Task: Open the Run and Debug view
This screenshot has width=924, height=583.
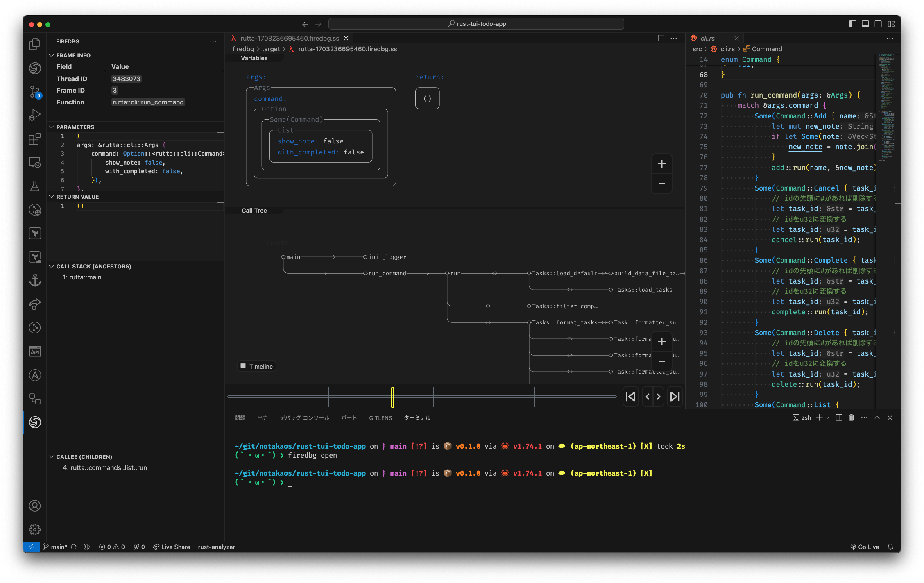Action: (35, 115)
